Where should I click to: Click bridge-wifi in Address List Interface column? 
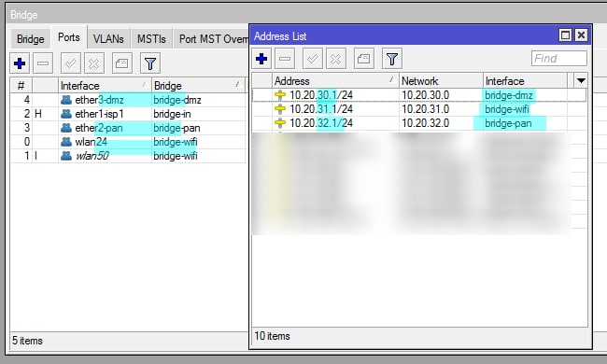(x=507, y=109)
